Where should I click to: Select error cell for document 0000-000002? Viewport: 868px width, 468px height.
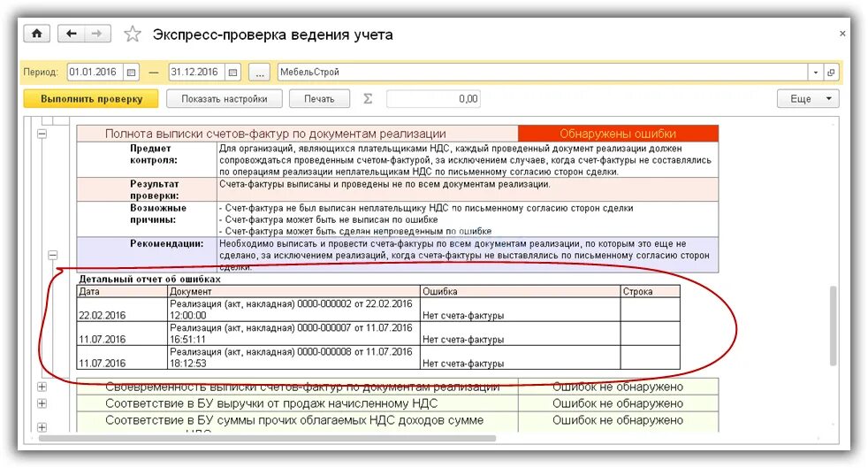[521, 310]
